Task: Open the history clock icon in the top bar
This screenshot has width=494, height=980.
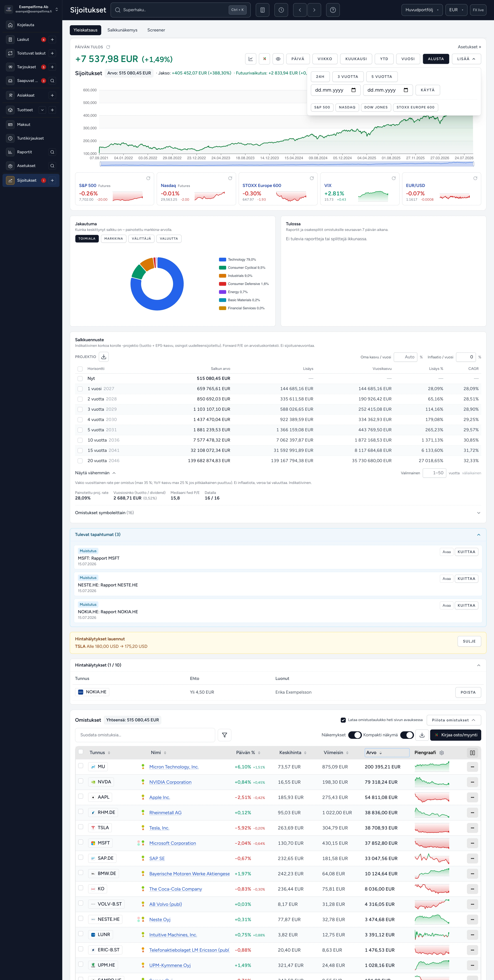Action: point(281,10)
